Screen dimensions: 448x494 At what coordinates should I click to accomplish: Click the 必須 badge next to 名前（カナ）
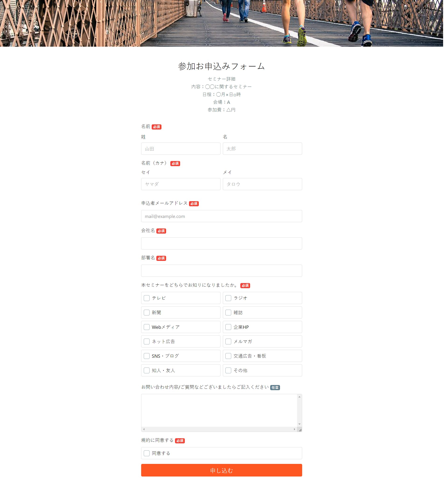pyautogui.click(x=175, y=163)
